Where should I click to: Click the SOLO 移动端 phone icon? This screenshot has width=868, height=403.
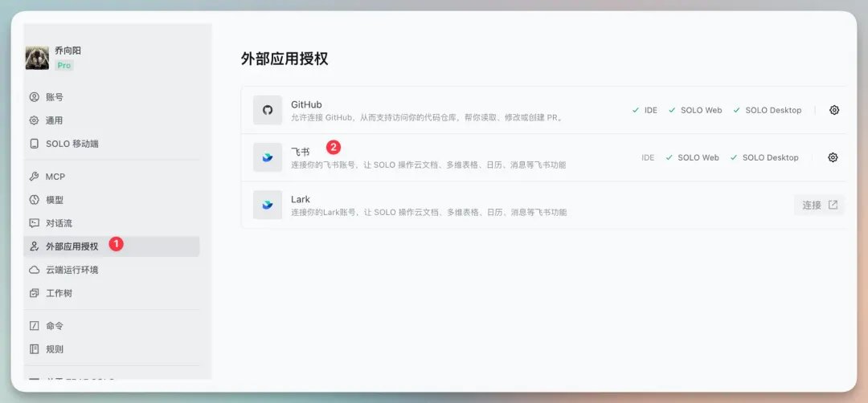35,144
